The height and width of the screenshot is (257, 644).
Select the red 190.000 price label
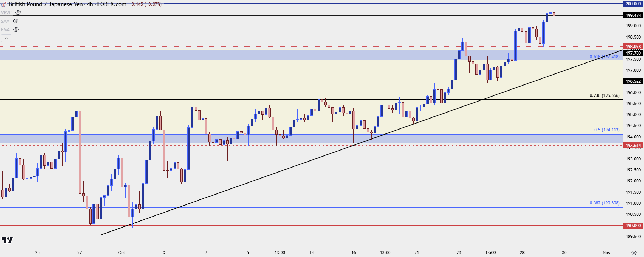[633, 225]
